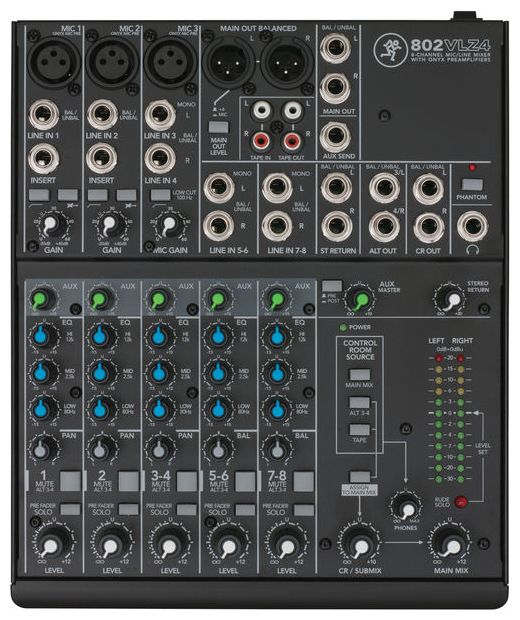The image size is (520, 620).
Task: Click the AUX SEND jack
Action: (335, 136)
